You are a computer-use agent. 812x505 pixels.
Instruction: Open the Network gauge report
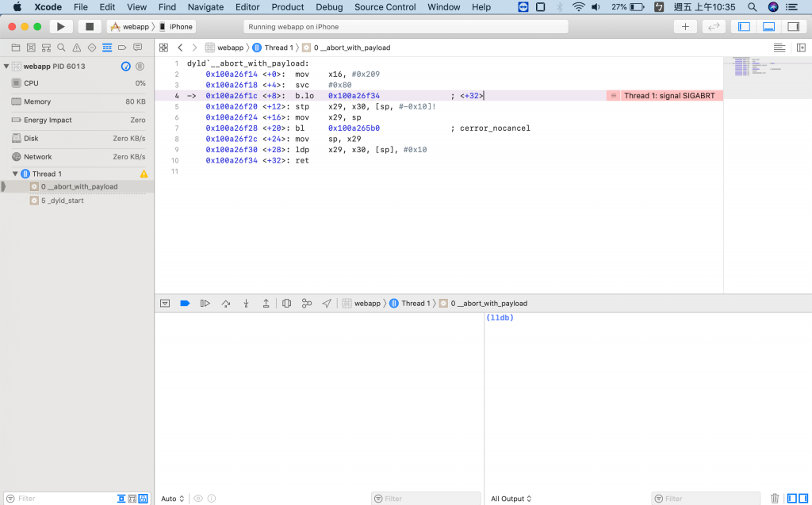click(x=78, y=156)
